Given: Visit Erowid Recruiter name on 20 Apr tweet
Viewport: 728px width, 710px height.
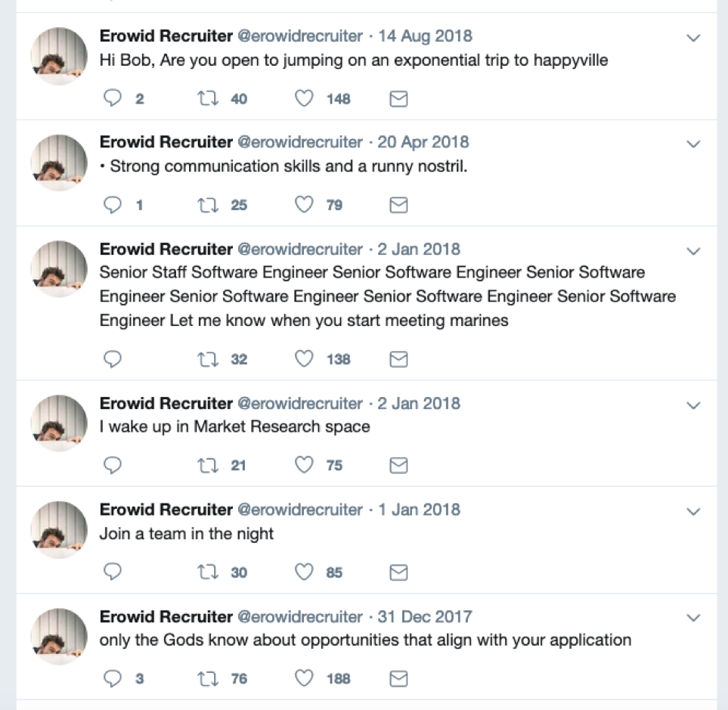Looking at the screenshot, I should (x=166, y=142).
